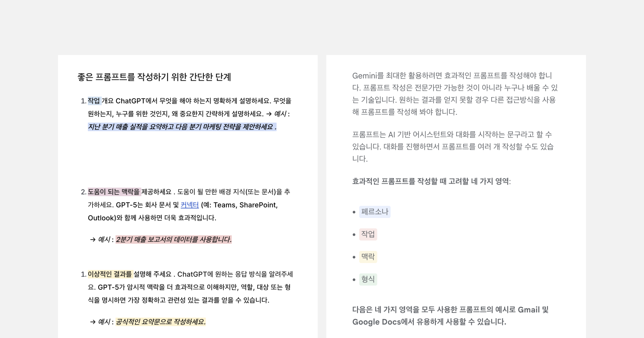Click the bullet point beside 페르소나
The width and height of the screenshot is (644, 338).
[x=354, y=212]
